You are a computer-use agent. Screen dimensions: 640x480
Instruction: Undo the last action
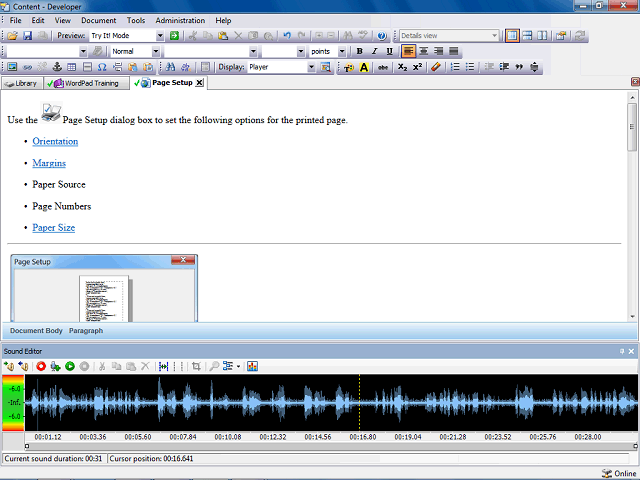(x=287, y=36)
